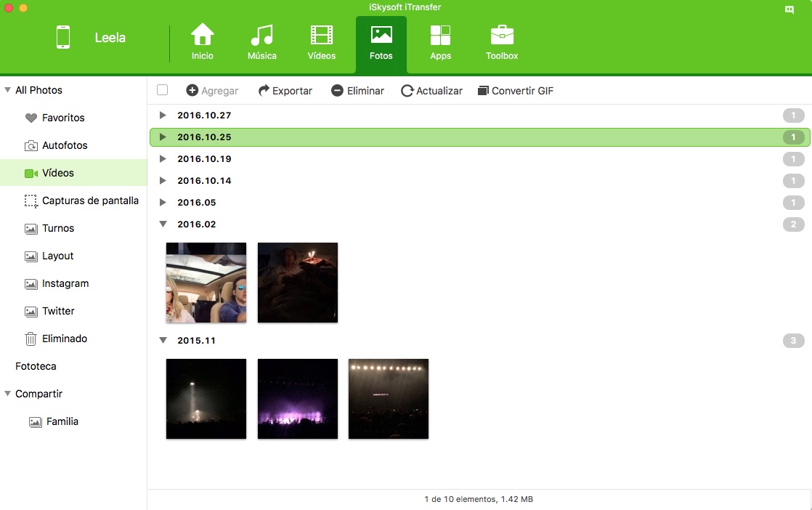Image resolution: width=812 pixels, height=510 pixels.
Task: Toggle the select-all checkbox in toolbar
Action: 162,90
